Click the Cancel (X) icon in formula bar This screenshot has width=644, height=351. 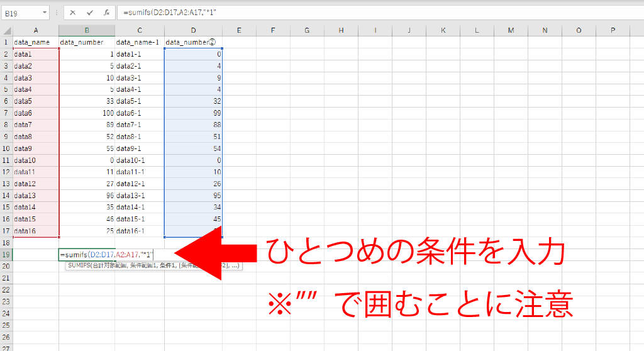click(73, 12)
